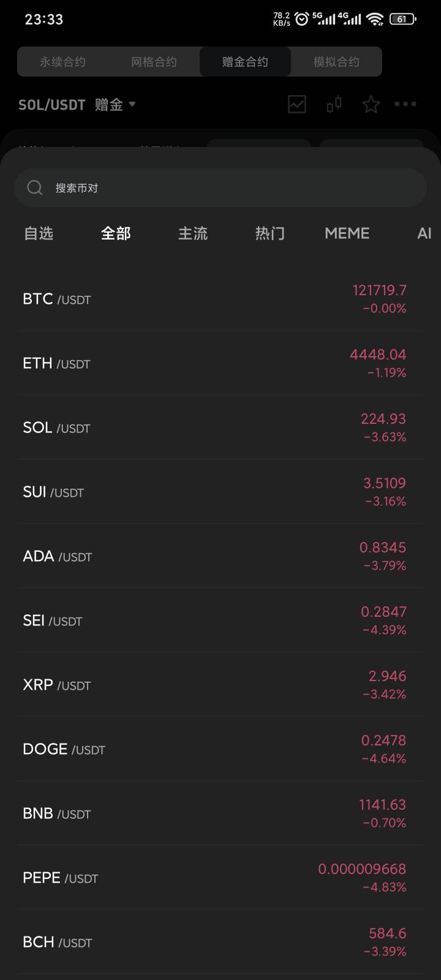The height and width of the screenshot is (980, 441).
Task: Choose the BTC/USDT pair row
Action: pyautogui.click(x=221, y=299)
